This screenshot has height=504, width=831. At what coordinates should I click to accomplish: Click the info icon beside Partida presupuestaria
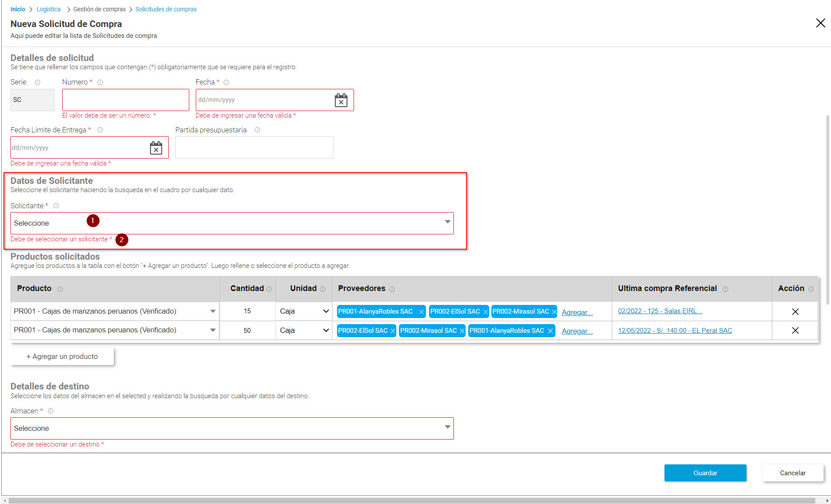click(x=257, y=130)
